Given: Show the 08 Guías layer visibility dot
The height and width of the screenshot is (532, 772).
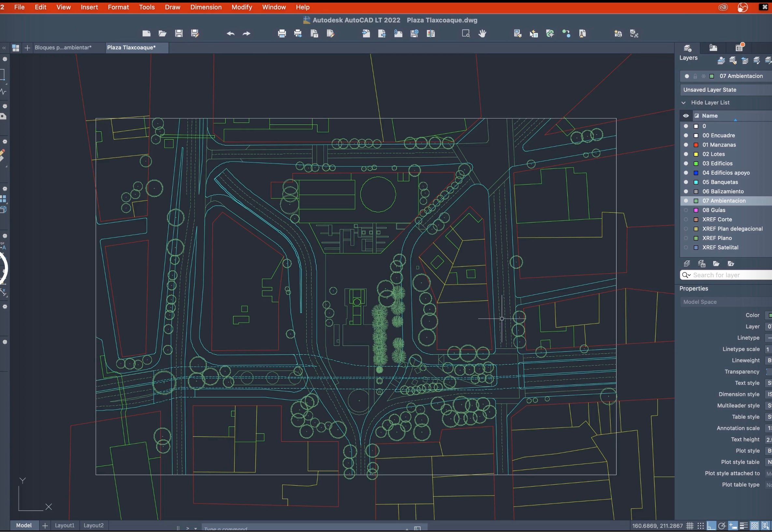Looking at the screenshot, I should (686, 210).
